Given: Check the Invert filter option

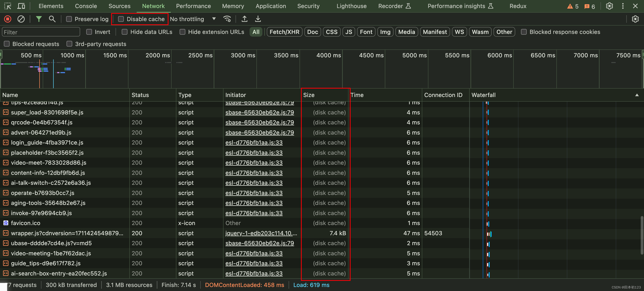Looking at the screenshot, I should (89, 32).
